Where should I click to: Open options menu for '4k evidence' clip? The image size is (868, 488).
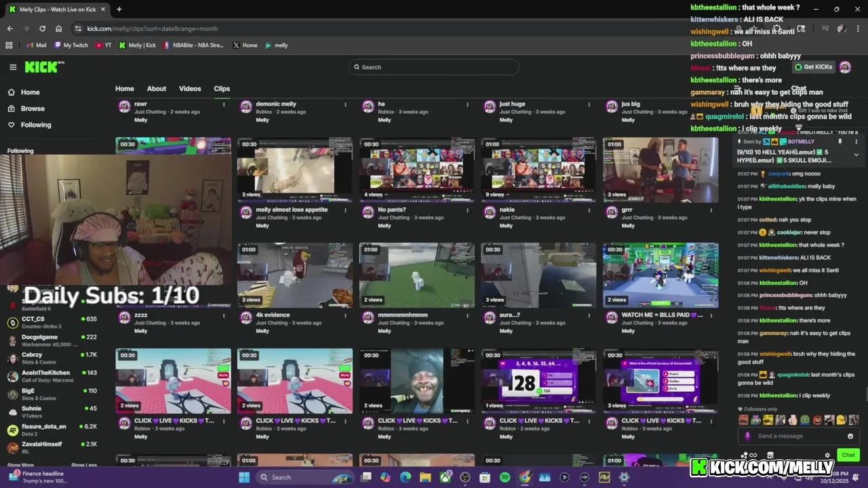(x=345, y=315)
